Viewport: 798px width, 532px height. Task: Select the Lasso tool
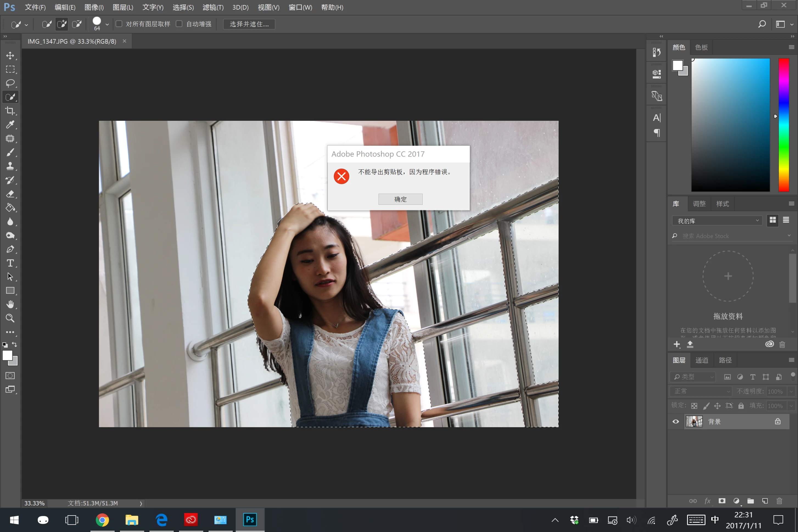10,83
